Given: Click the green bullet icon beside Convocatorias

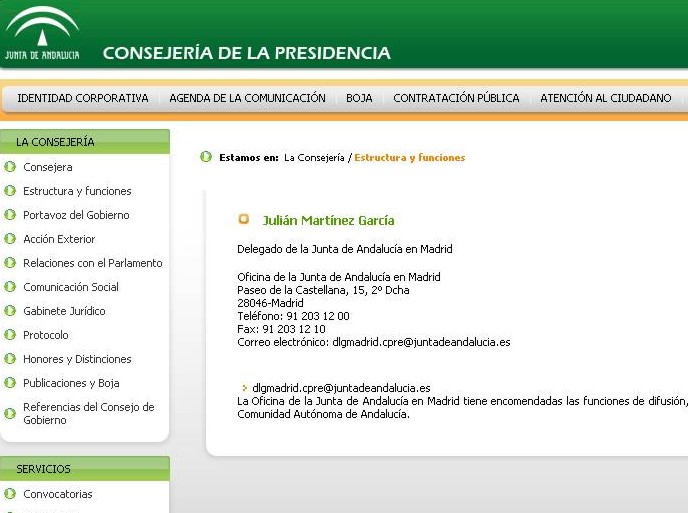Looking at the screenshot, I should point(10,494).
